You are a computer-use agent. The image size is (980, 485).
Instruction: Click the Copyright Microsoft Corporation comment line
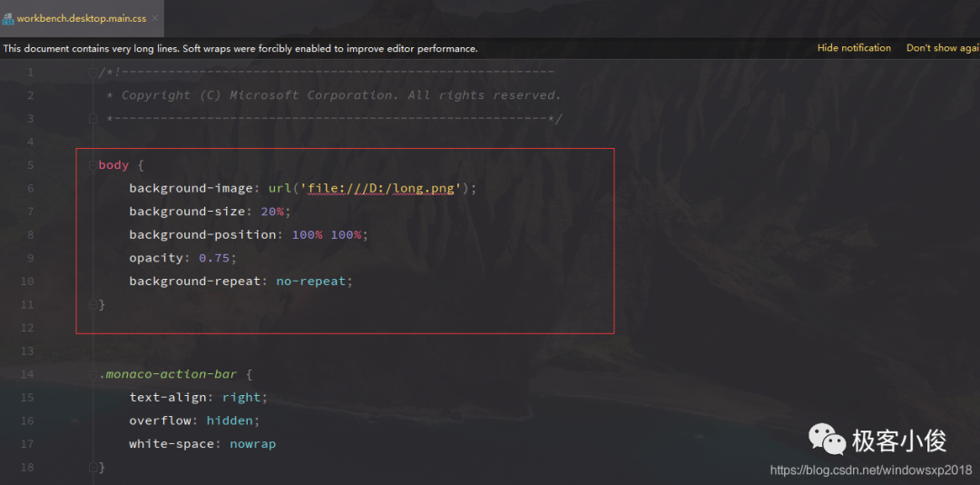click(334, 95)
